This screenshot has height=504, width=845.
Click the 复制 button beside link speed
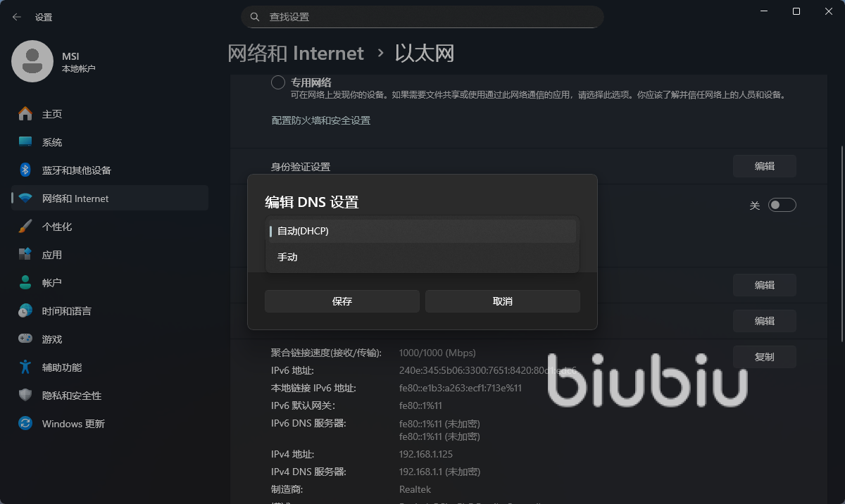tap(765, 357)
